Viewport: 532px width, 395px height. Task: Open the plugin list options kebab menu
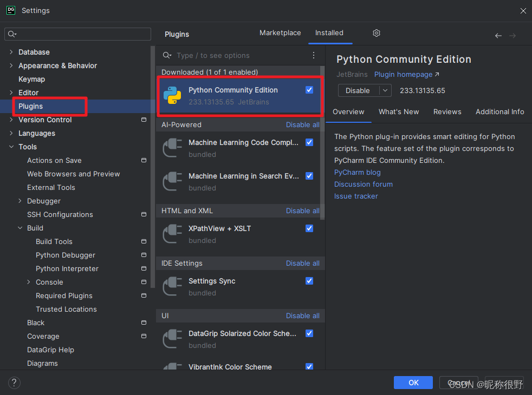pyautogui.click(x=314, y=55)
